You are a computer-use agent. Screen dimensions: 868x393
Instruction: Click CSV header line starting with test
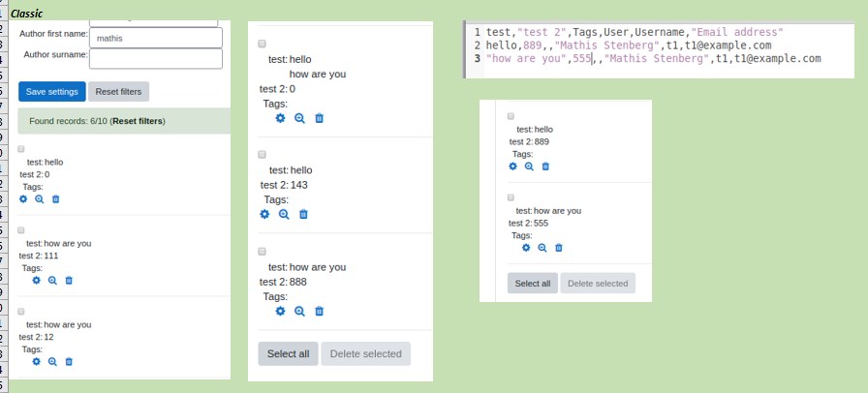[x=635, y=32]
